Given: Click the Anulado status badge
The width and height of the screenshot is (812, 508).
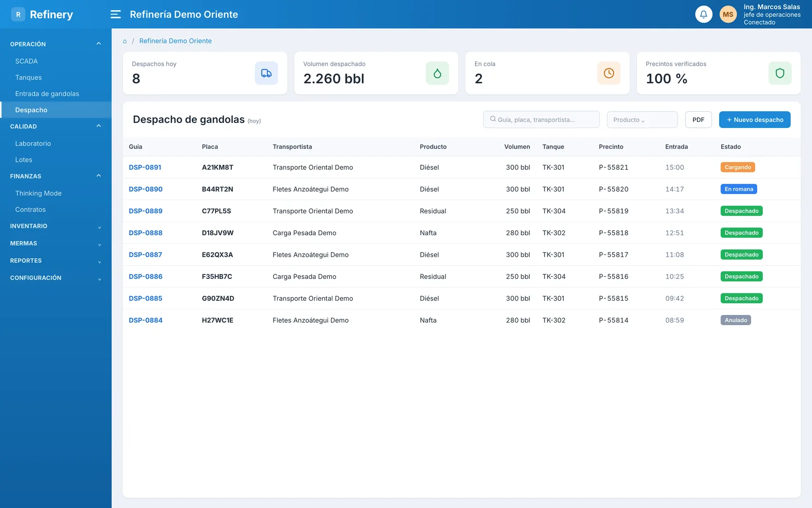Looking at the screenshot, I should (x=736, y=320).
